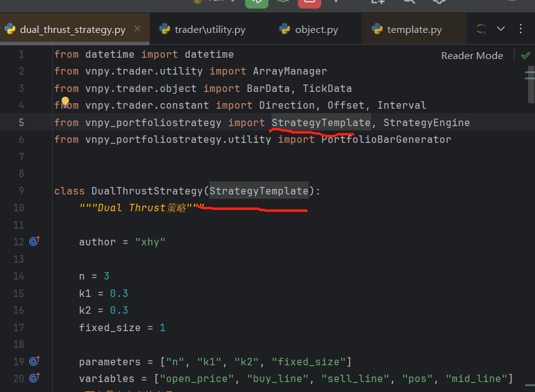535x392 pixels.
Task: Open the object.py editor tab
Action: point(309,30)
